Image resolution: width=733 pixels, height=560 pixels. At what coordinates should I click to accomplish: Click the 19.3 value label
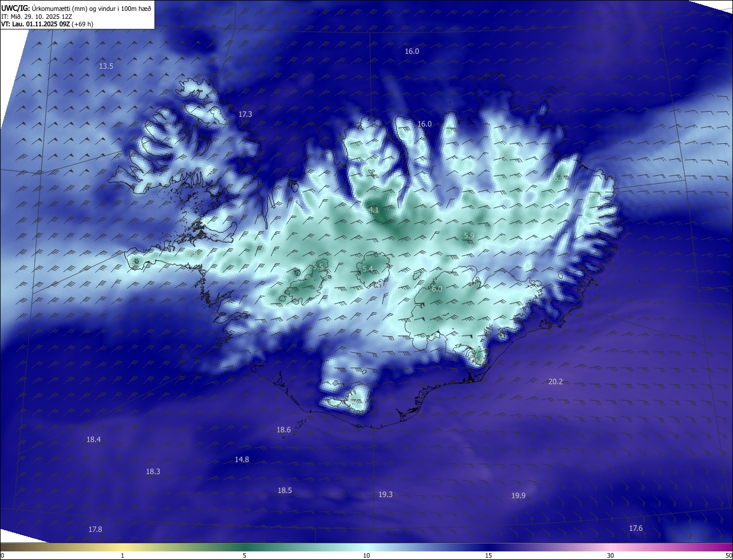[385, 495]
